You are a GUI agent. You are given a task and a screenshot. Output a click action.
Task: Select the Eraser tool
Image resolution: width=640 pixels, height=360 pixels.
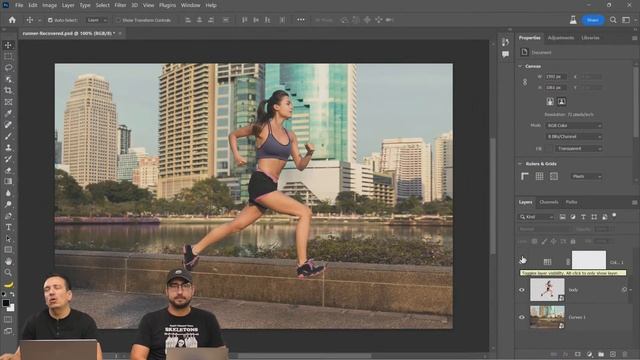coord(8,170)
